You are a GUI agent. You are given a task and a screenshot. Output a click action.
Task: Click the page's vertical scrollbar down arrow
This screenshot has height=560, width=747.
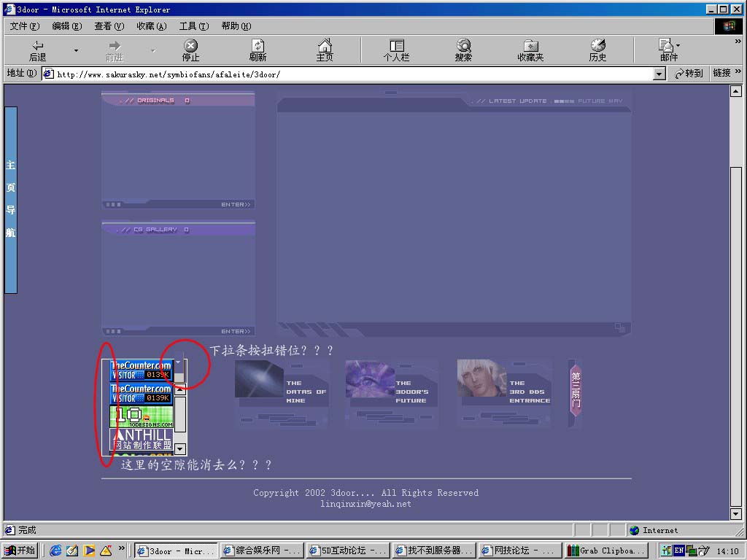736,514
